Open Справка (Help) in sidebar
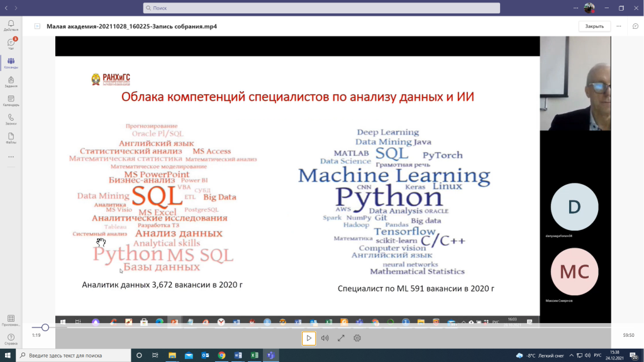The image size is (644, 362). pos(11,339)
